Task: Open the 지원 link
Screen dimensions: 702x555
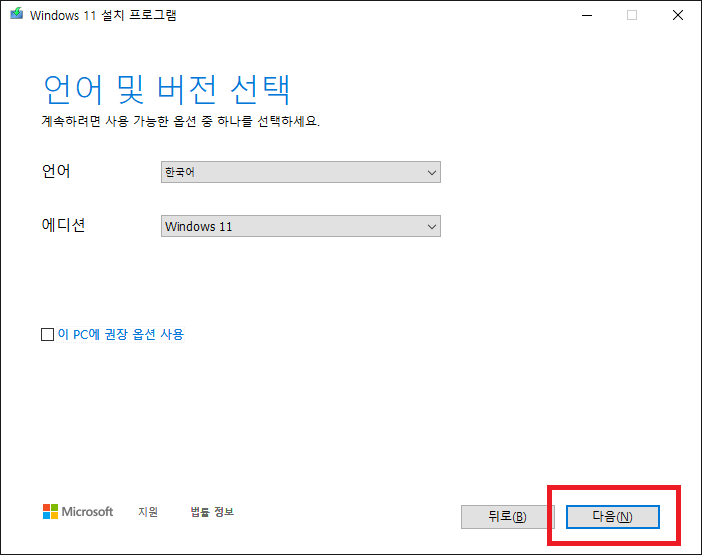Action: pyautogui.click(x=148, y=512)
